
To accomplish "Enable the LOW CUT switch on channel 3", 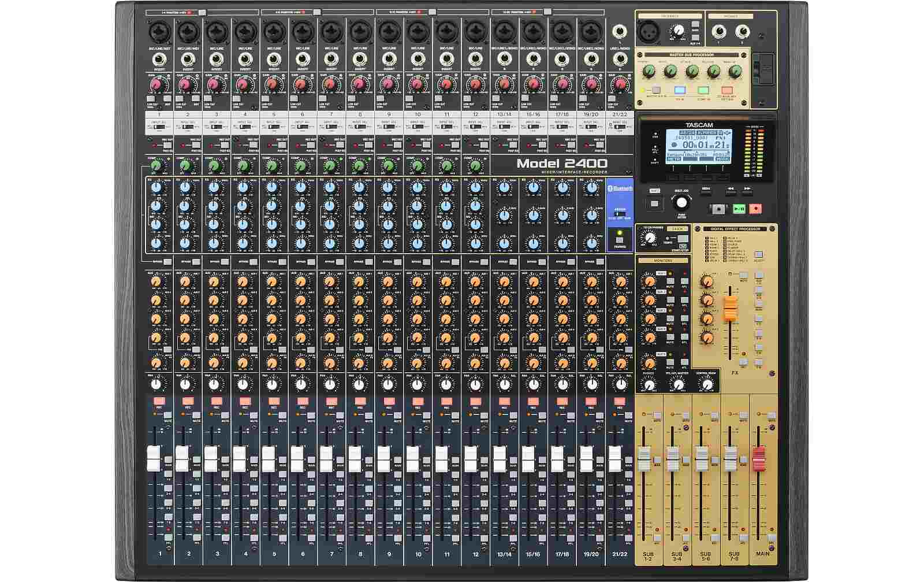I will click(x=209, y=99).
